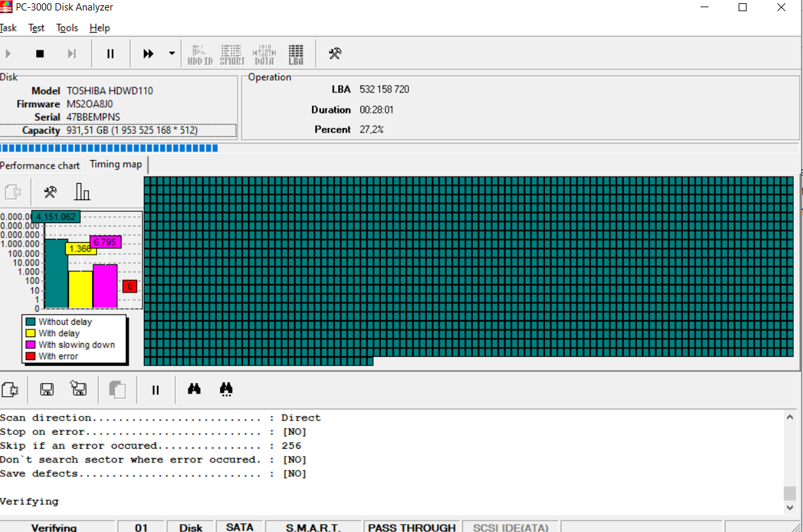The height and width of the screenshot is (532, 803).
Task: Click the Verifying line in the log
Action: (30, 502)
